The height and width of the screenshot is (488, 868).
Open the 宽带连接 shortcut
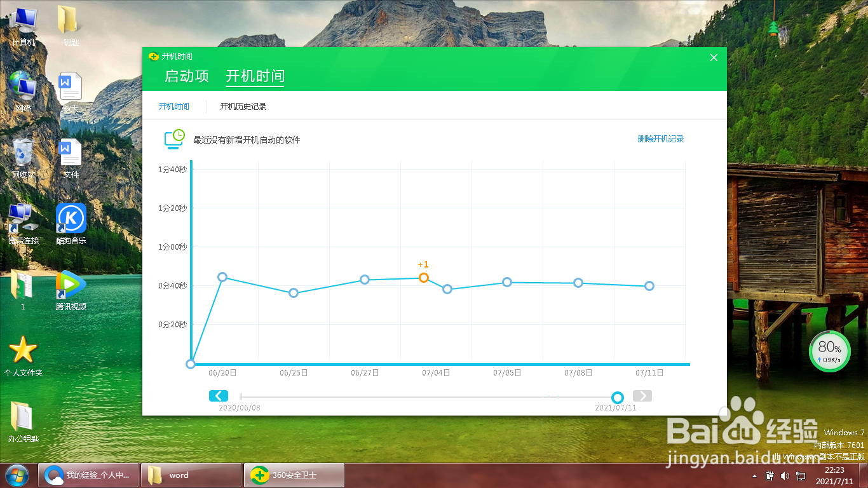pyautogui.click(x=24, y=224)
